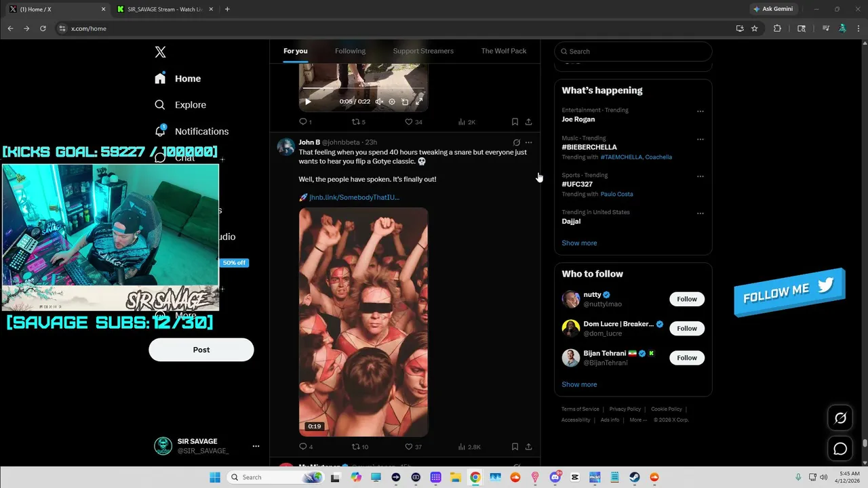Switch to the Following tab

point(350,51)
